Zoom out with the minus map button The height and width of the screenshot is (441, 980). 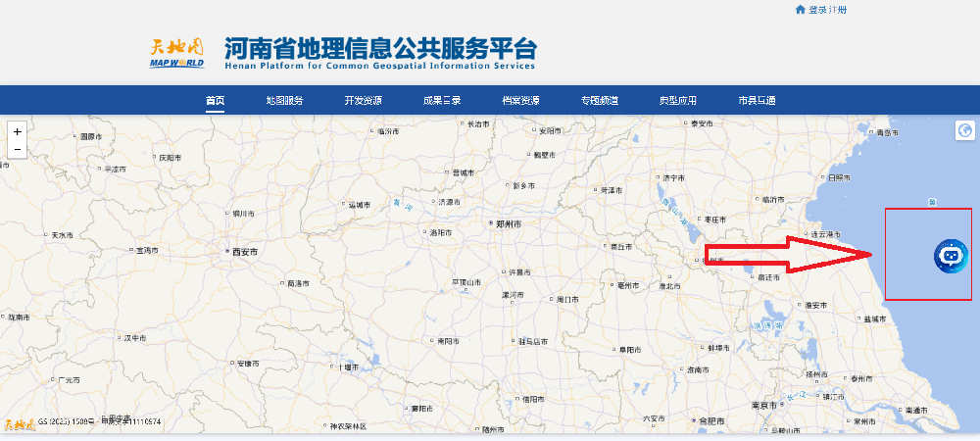pos(17,149)
